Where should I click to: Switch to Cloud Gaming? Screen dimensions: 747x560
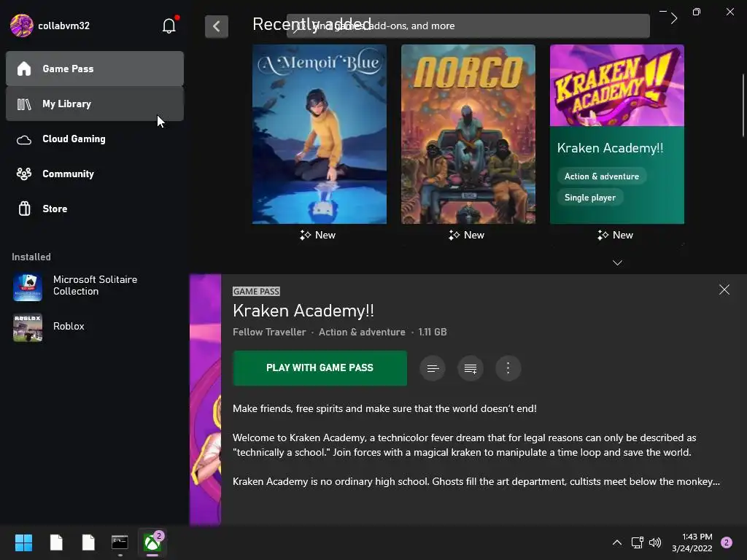(x=95, y=139)
